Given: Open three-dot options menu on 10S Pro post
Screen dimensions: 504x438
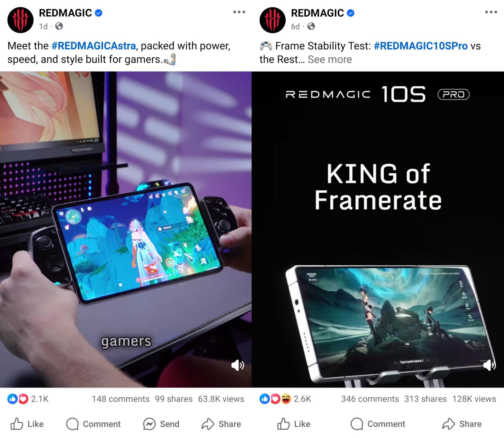Looking at the screenshot, I should pos(491,12).
